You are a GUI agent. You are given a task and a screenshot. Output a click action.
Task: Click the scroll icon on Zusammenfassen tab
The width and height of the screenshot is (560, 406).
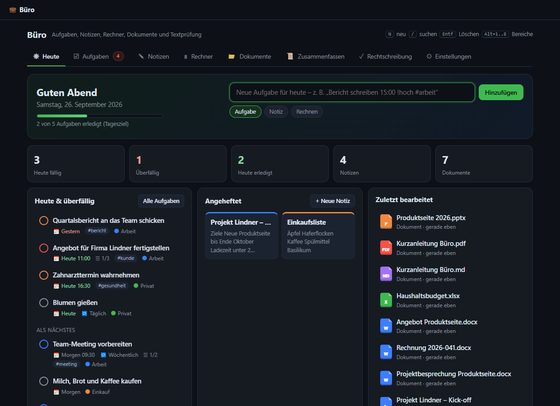click(x=290, y=56)
